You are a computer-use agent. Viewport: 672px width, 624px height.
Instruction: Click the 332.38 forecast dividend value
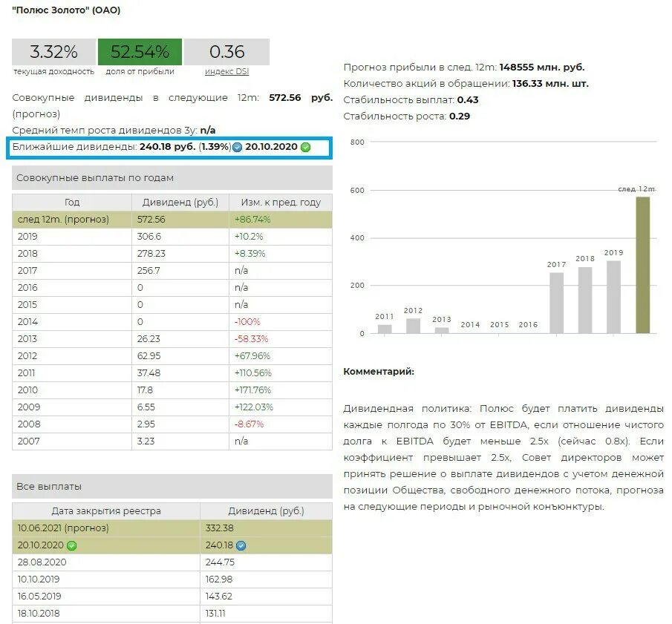220,528
